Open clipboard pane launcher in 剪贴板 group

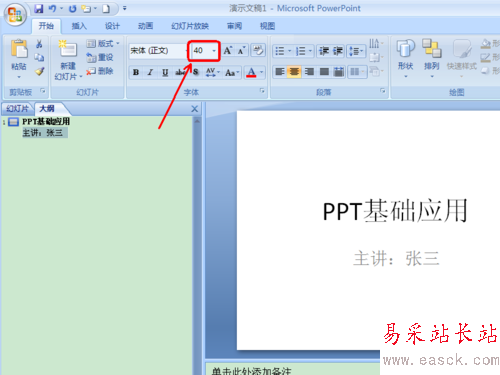[x=42, y=91]
